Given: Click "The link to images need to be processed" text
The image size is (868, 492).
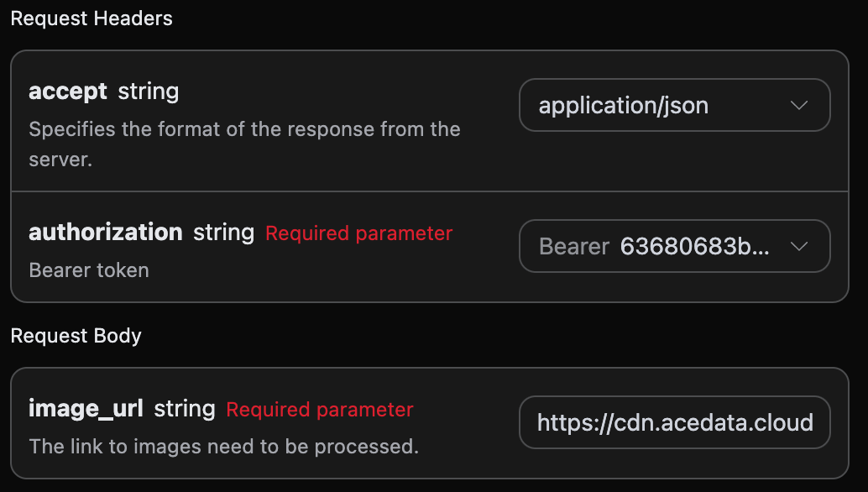Looking at the screenshot, I should coord(223,446).
